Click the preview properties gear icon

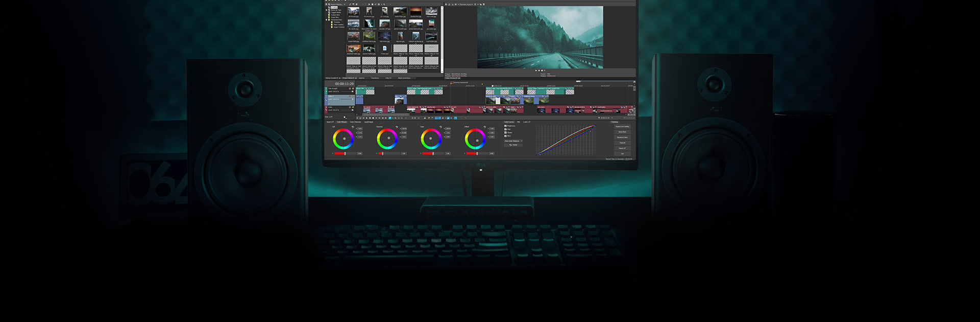coord(446,4)
